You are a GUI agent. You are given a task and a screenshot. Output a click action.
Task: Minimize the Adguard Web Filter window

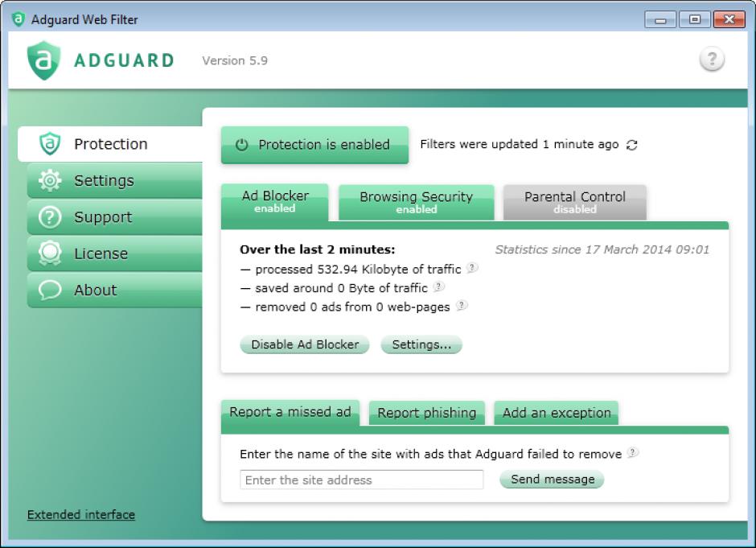(660, 20)
